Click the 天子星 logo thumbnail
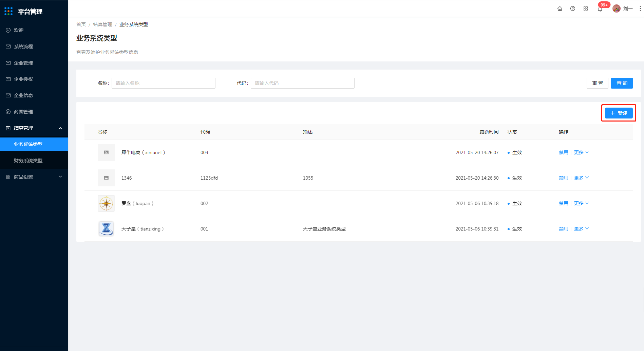The height and width of the screenshot is (351, 644). (x=106, y=229)
